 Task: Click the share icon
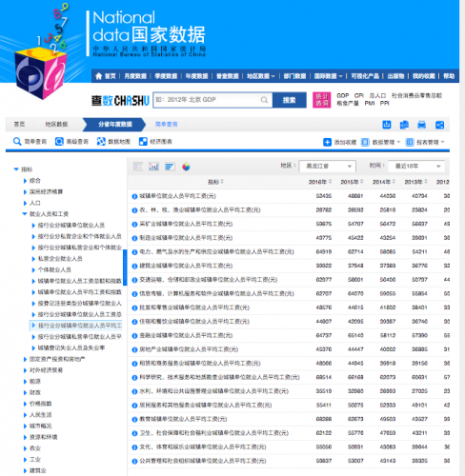(x=439, y=125)
